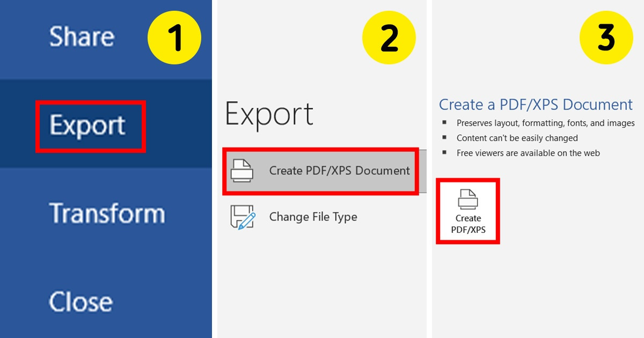This screenshot has width=644, height=338.
Task: Click the bullet about preserving layout and fonts
Action: [545, 123]
